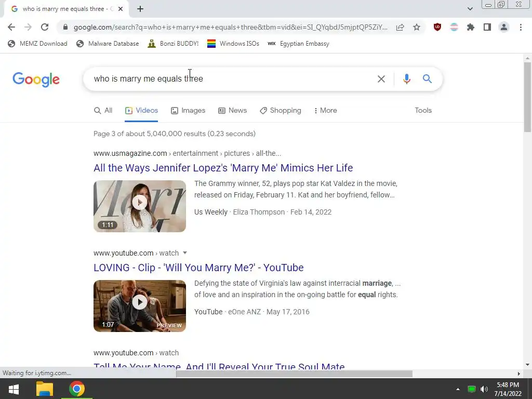Open search Tools

423,111
